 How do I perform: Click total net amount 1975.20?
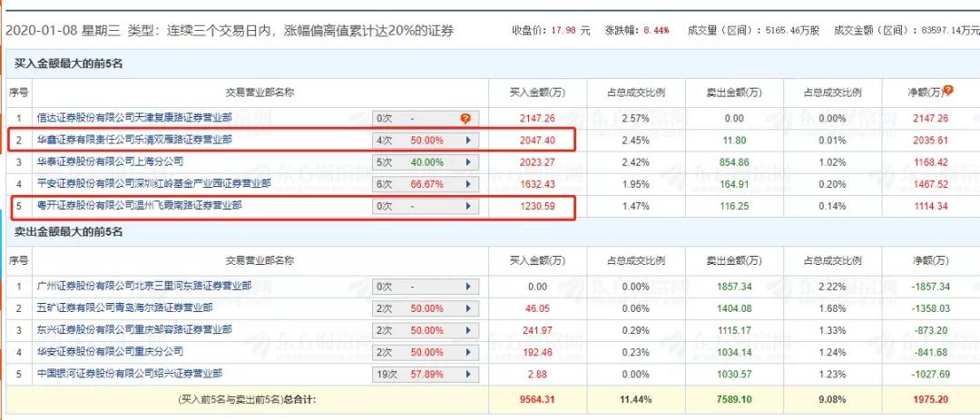(x=931, y=399)
